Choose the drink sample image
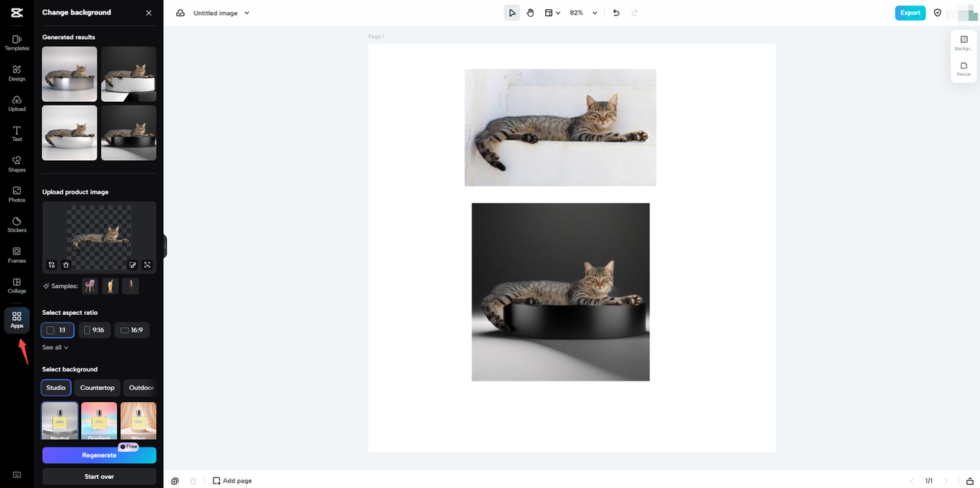 (110, 286)
